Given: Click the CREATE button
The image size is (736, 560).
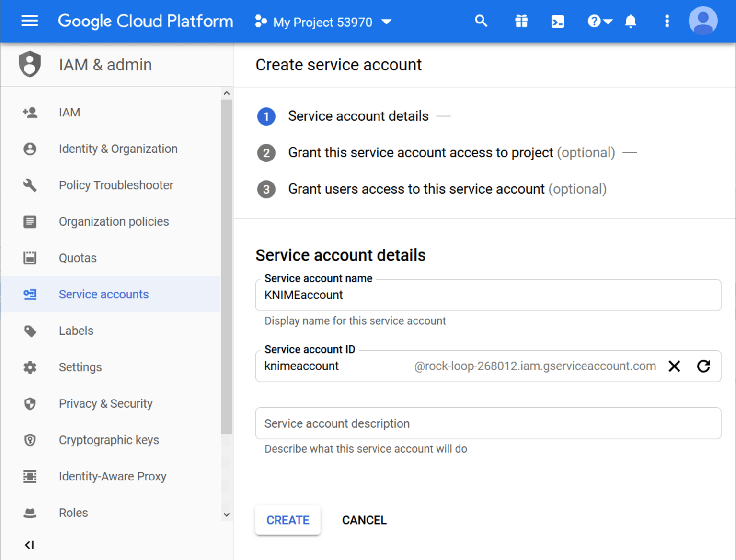Looking at the screenshot, I should tap(287, 520).
